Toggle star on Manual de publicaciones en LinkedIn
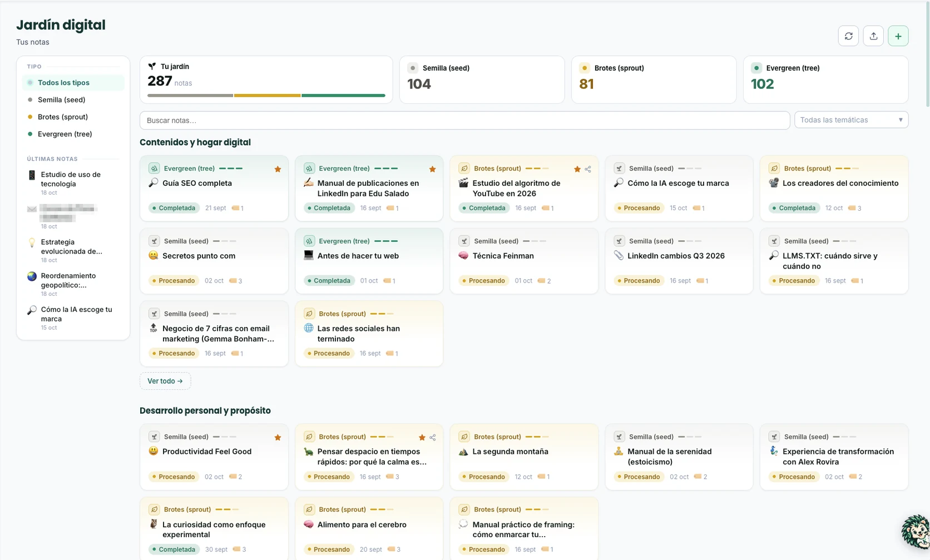 [432, 169]
